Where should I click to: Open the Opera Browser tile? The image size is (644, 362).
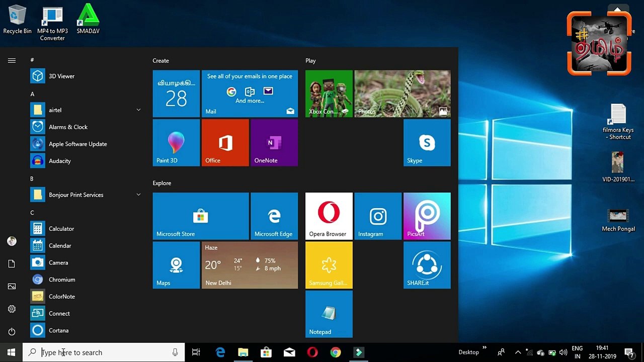click(329, 216)
